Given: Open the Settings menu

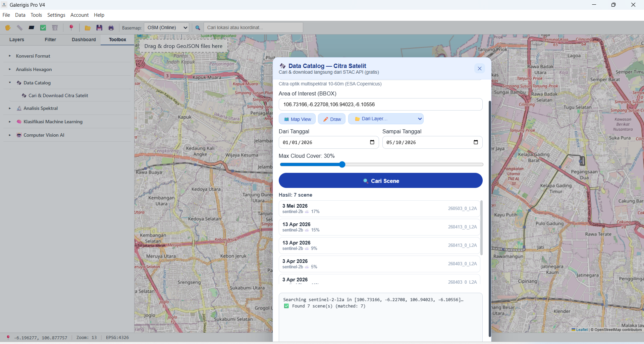Looking at the screenshot, I should 56,15.
